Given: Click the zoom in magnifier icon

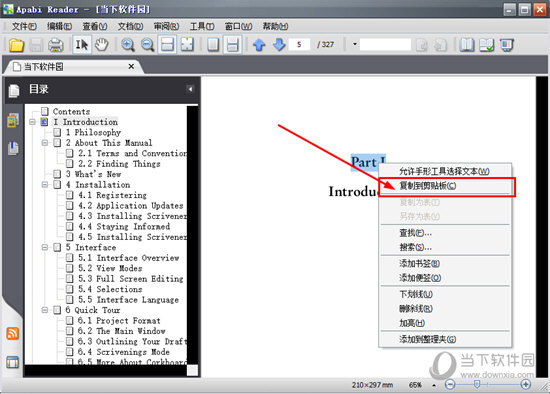Looking at the screenshot, I should pyautogui.click(x=128, y=45).
